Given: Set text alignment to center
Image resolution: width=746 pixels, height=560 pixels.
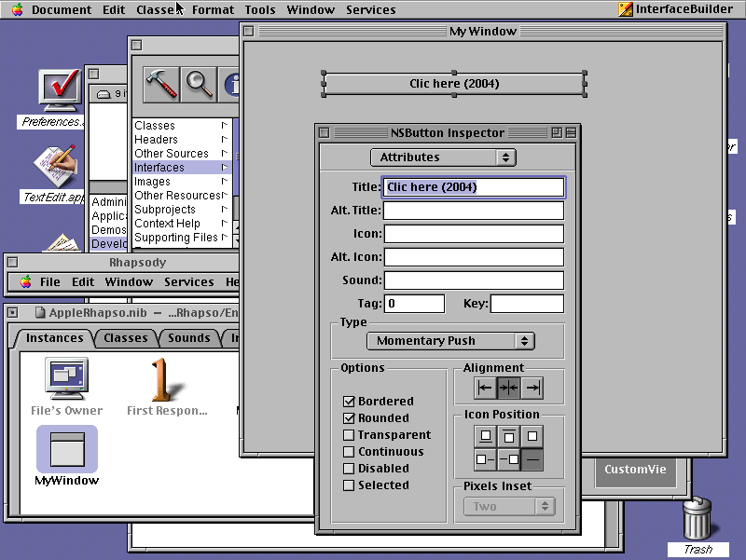Looking at the screenshot, I should click(x=508, y=388).
